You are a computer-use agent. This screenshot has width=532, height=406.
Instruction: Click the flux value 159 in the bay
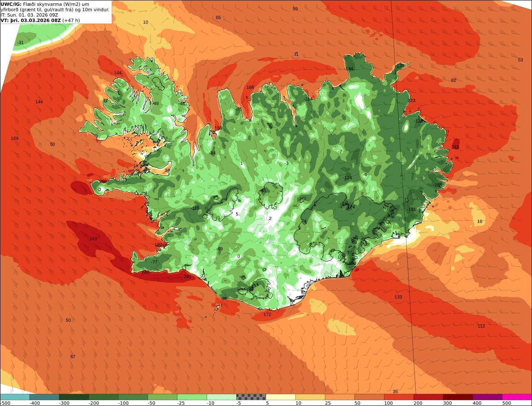pyautogui.click(x=218, y=128)
